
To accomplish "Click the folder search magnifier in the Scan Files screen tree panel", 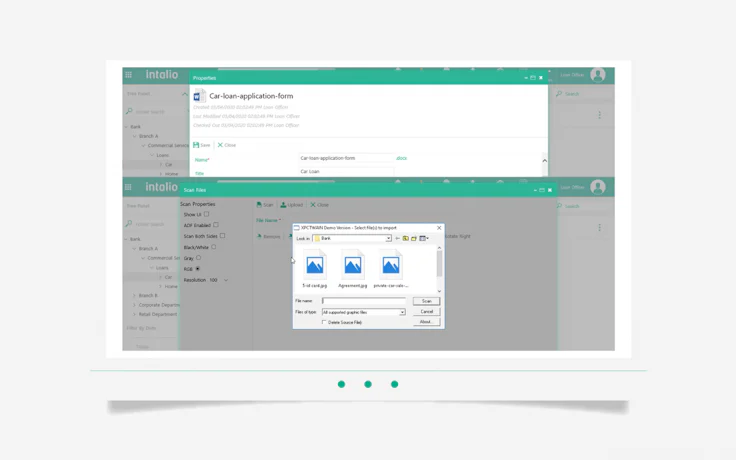I will pos(129,224).
